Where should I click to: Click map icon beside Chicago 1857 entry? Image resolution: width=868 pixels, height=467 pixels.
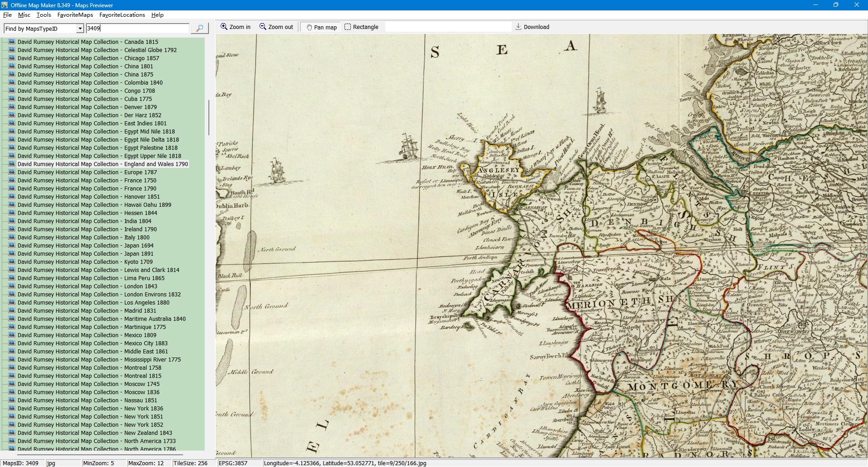12,58
